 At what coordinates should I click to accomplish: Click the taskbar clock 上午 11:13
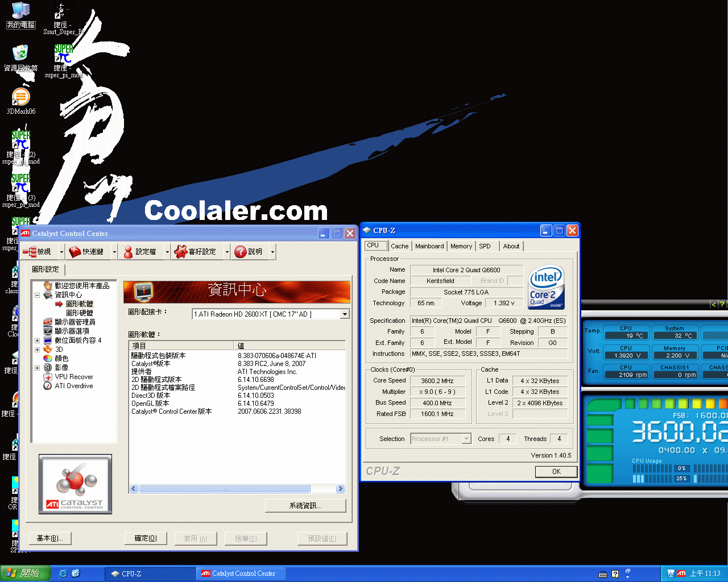coord(705,573)
